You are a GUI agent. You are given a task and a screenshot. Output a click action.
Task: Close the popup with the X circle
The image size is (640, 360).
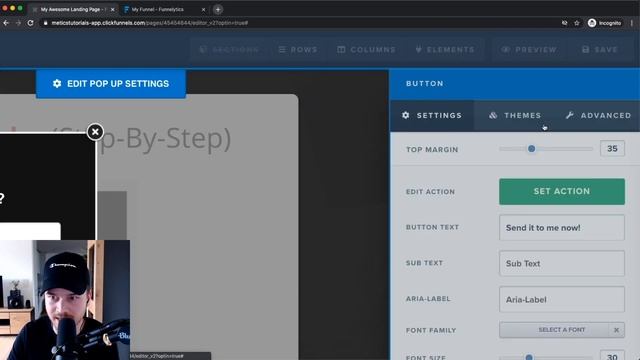95,132
